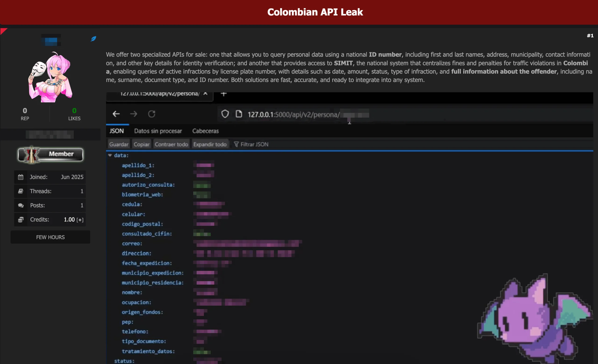This screenshot has width=598, height=364.
Task: Click the shield tracking protection icon
Action: pyautogui.click(x=225, y=114)
